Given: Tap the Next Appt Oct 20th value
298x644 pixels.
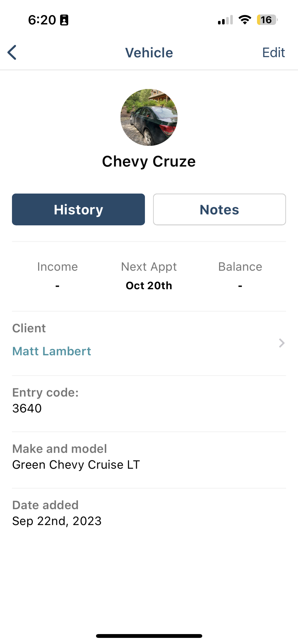Looking at the screenshot, I should tap(149, 286).
